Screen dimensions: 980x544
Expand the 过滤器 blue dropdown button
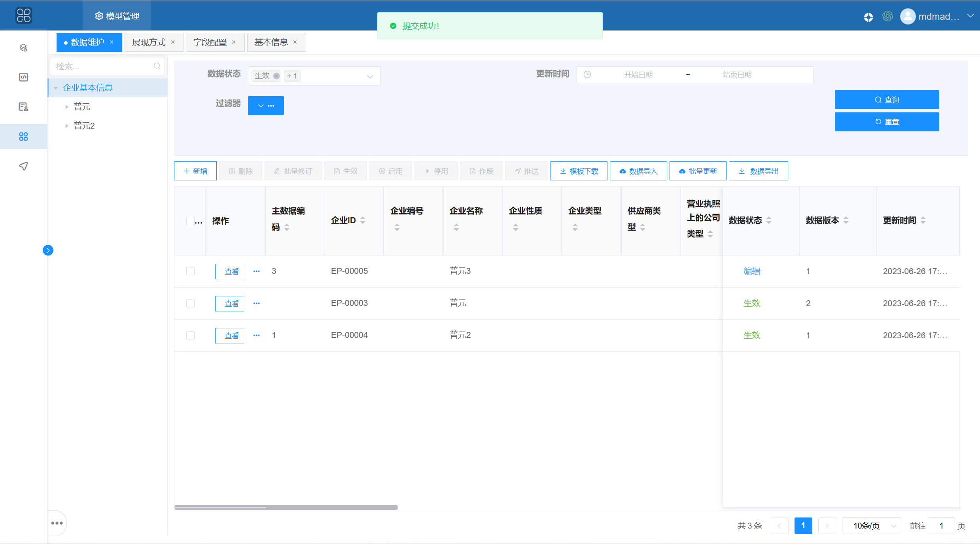click(266, 106)
